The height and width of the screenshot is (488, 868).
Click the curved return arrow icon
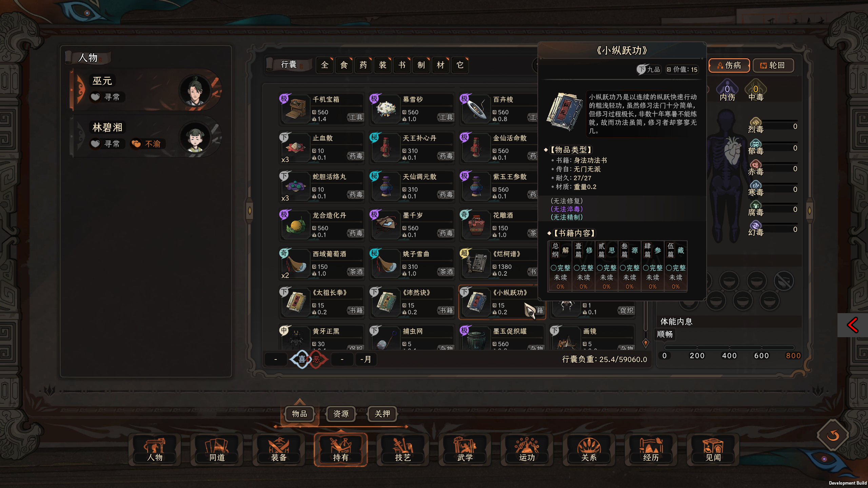[833, 435]
